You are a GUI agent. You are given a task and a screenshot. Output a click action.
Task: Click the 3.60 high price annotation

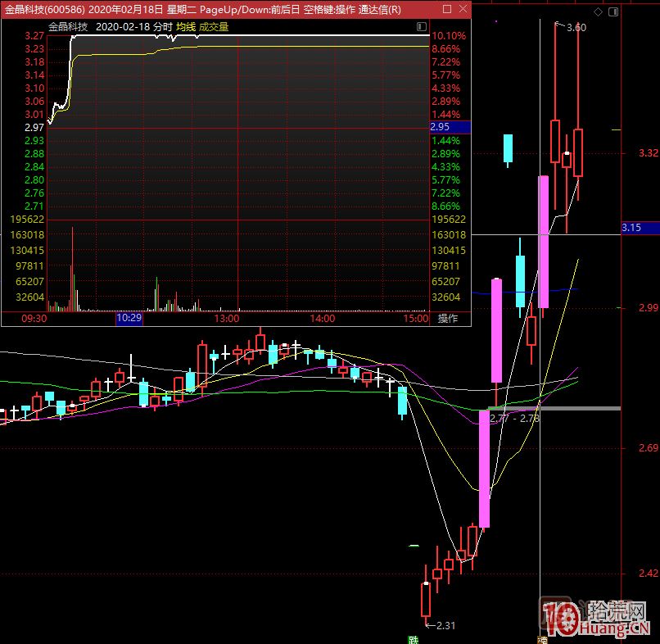(576, 27)
